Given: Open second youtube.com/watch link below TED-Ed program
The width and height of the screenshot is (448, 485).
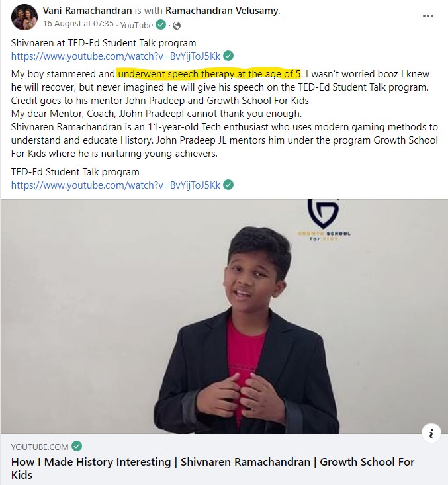Looking at the screenshot, I should (x=116, y=185).
